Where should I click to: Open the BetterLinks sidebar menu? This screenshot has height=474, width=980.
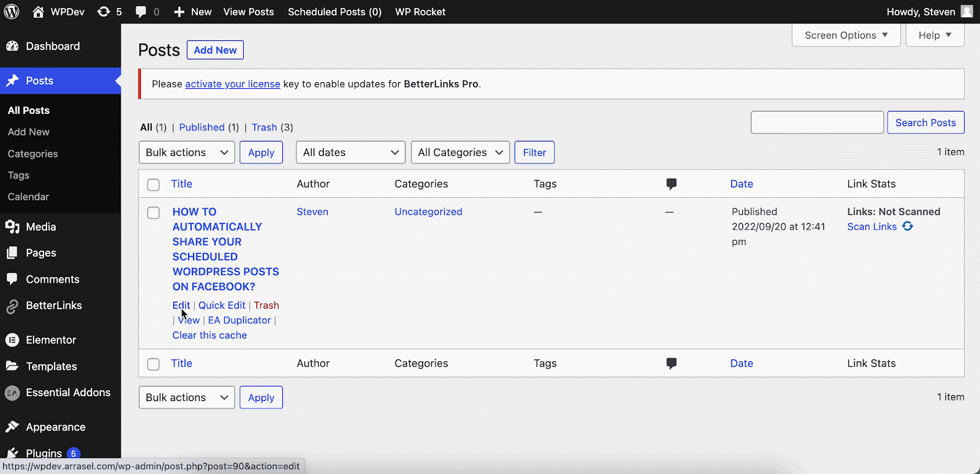click(x=53, y=306)
